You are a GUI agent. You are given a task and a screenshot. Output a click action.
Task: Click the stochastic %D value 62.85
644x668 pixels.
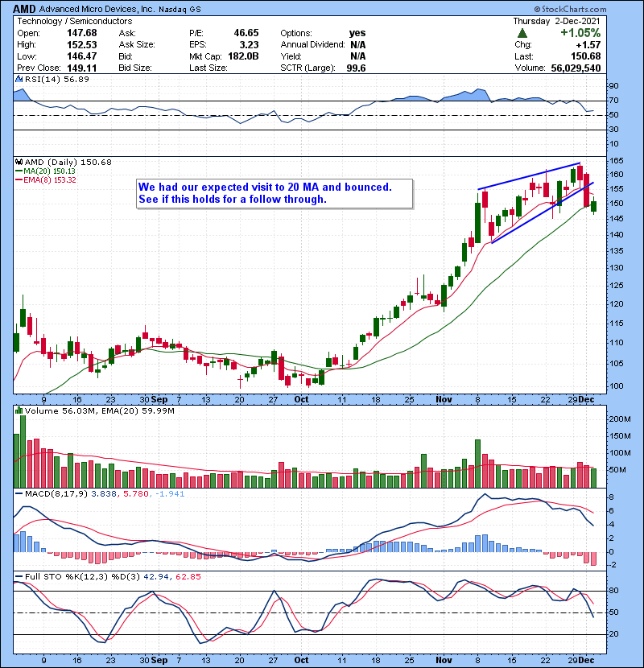pyautogui.click(x=188, y=576)
